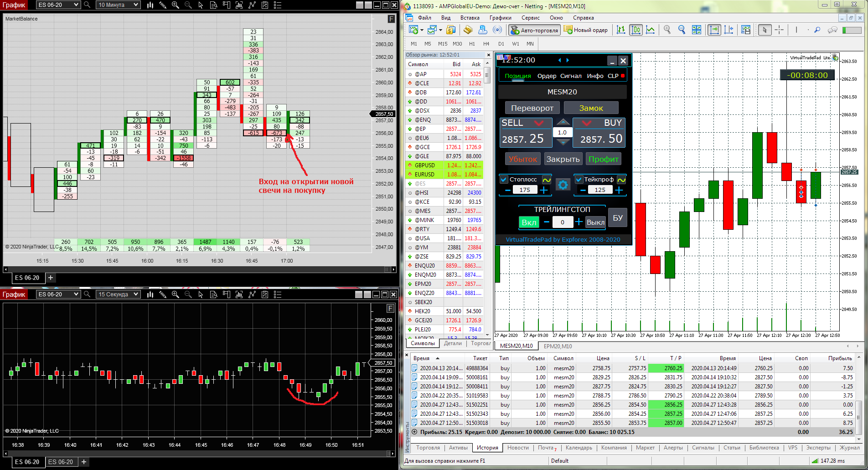Image resolution: width=868 pixels, height=470 pixels.
Task: Switch MetaTrader chart to bar chart
Action: click(x=621, y=30)
